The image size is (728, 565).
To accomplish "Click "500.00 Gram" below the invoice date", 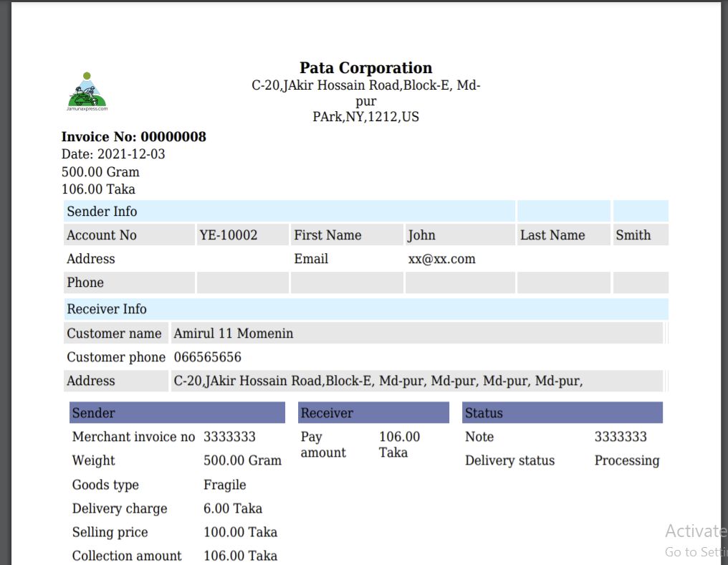I will coord(100,172).
